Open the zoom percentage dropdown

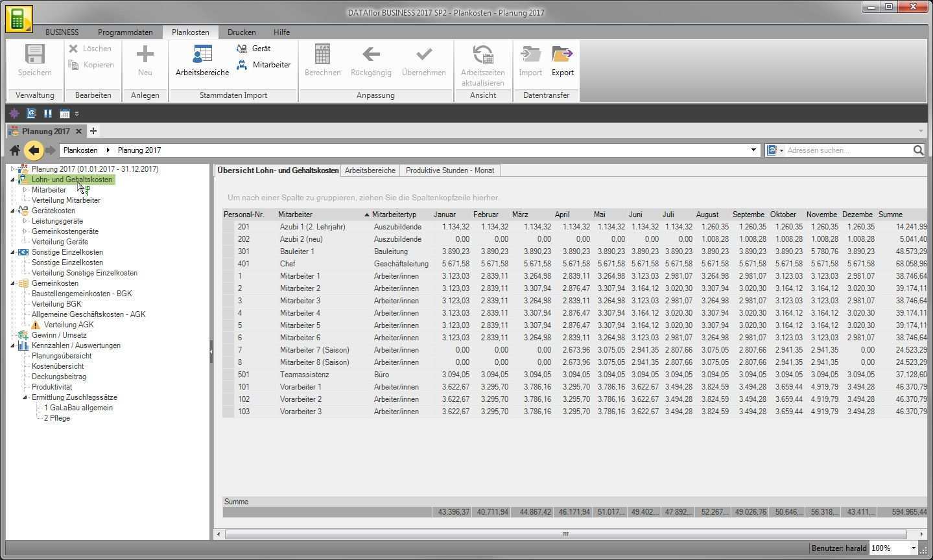click(914, 548)
